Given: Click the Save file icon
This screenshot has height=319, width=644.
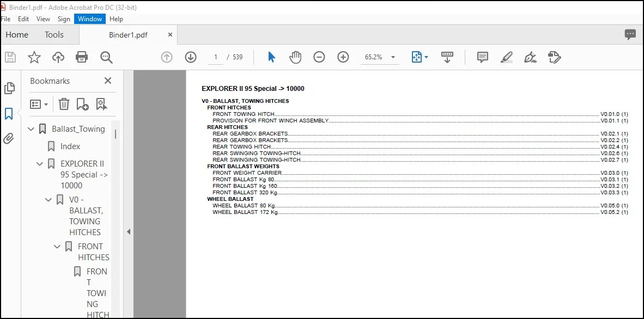Looking at the screenshot, I should coord(10,57).
